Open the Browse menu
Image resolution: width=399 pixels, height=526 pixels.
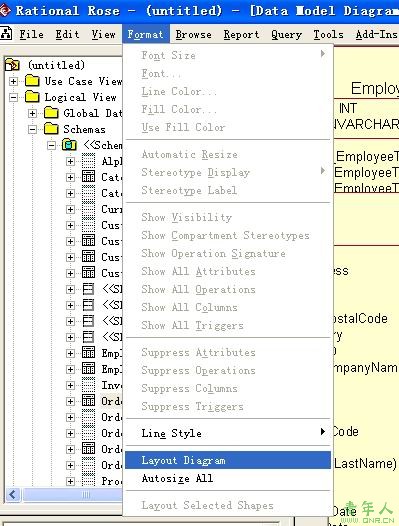click(x=194, y=34)
